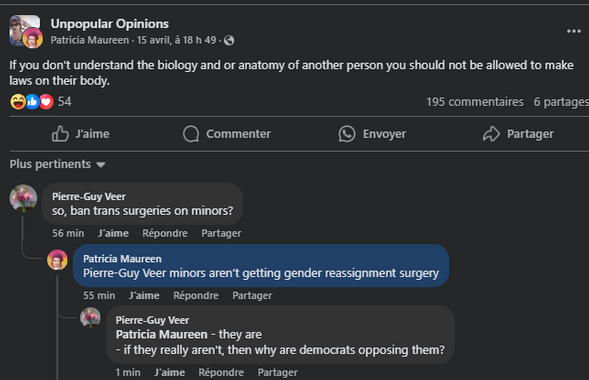Click the 15 avril post timestamp
The height and width of the screenshot is (380, 589).
pyautogui.click(x=177, y=40)
